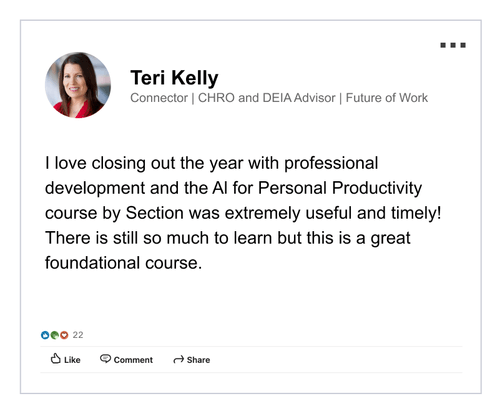Click the post's first line about professional
This screenshot has height=413, width=500.
pos(212,163)
